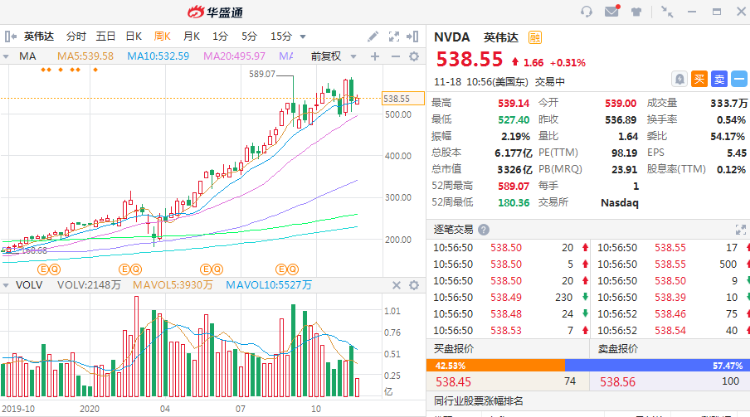The image size is (750, 417).
Task: Click the 英伟达 chart title
Action: point(39,36)
